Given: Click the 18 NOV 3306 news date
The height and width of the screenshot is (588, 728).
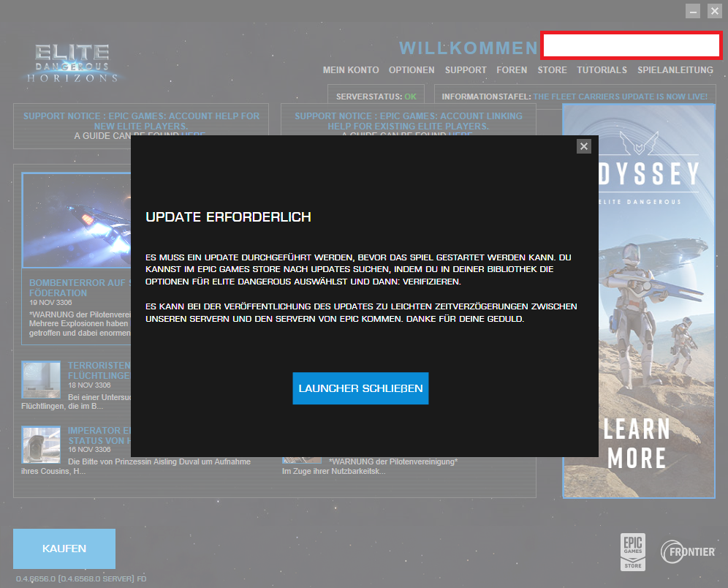Looking at the screenshot, I should tap(89, 385).
